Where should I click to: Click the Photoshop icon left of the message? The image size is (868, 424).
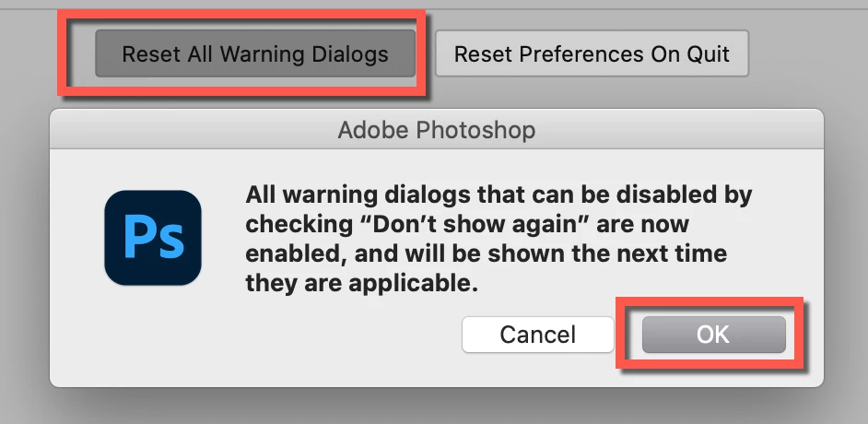[x=153, y=238]
